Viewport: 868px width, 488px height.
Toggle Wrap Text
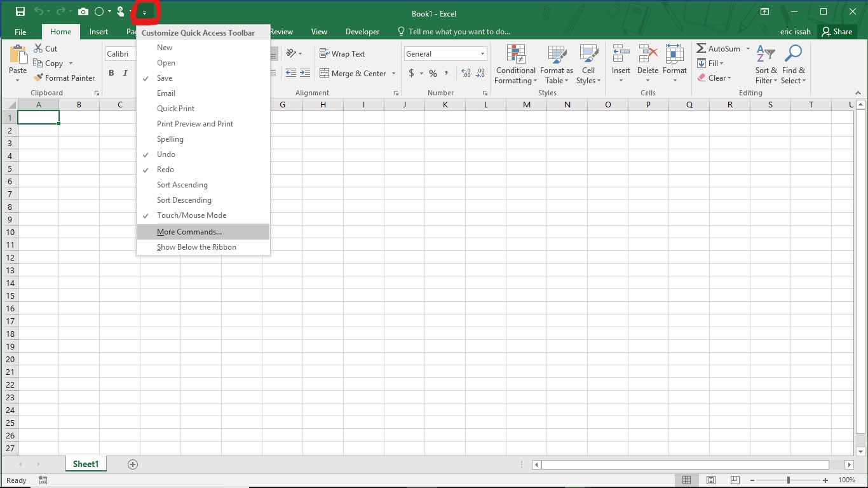coord(342,54)
